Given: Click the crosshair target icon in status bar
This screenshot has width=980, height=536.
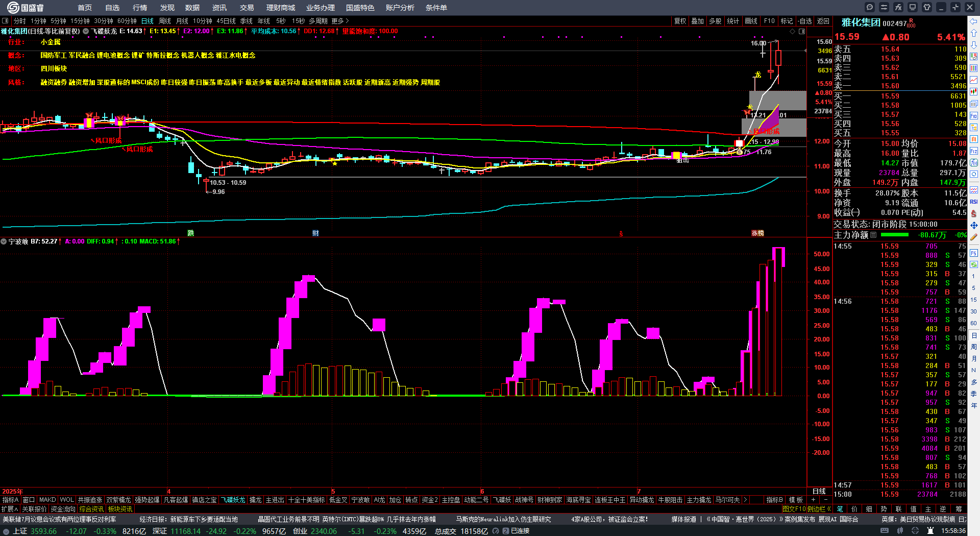Looking at the screenshot, I should pyautogui.click(x=916, y=531).
